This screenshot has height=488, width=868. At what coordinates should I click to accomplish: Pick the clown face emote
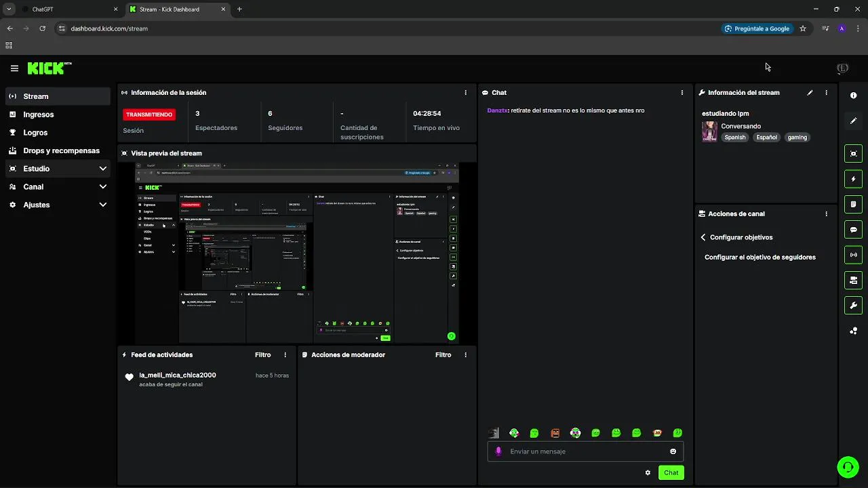tap(575, 433)
